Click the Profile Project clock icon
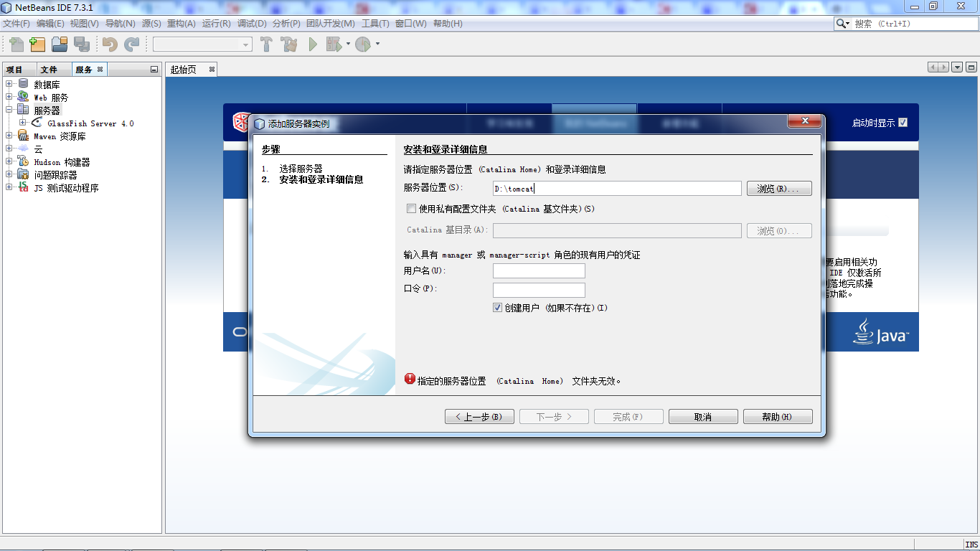Viewport: 980px width, 551px height. (364, 44)
